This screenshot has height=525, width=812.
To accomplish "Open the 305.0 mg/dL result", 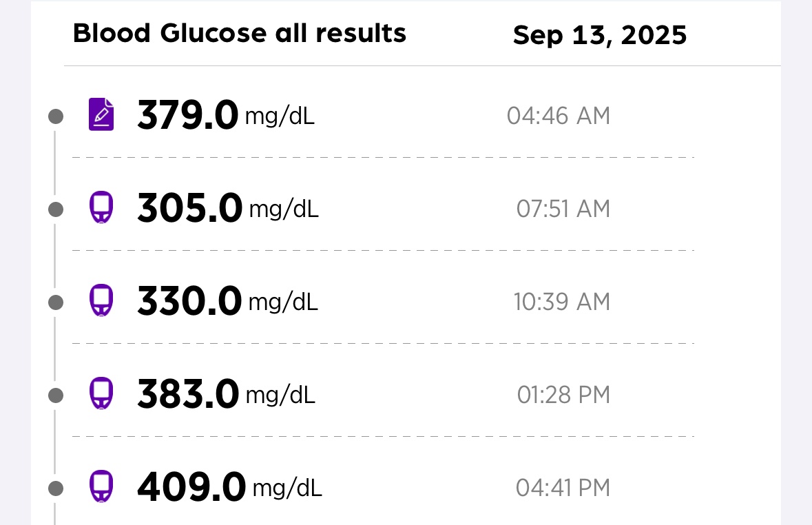I will pos(227,208).
